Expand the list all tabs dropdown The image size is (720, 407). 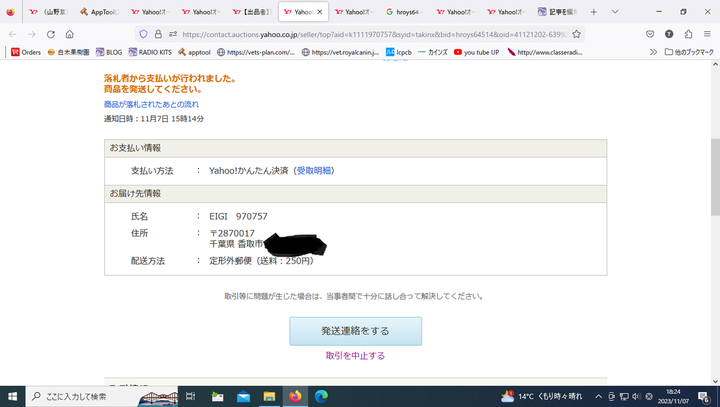click(x=614, y=12)
